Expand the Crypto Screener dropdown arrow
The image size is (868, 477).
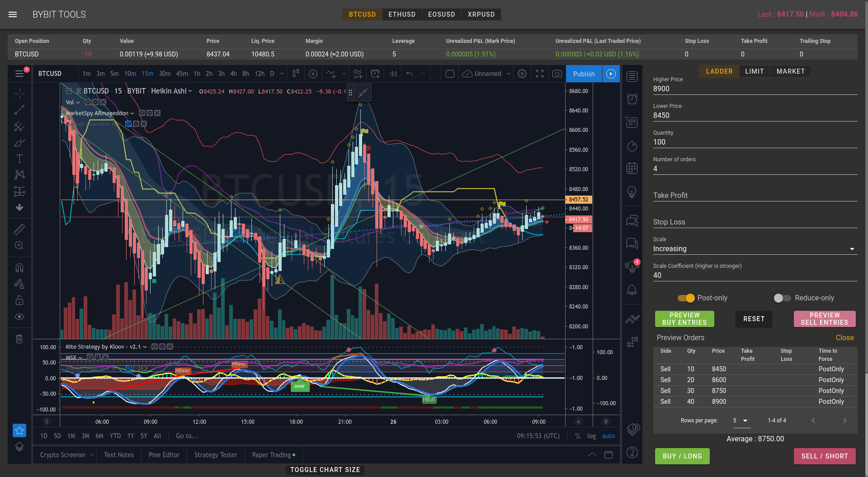(92, 455)
